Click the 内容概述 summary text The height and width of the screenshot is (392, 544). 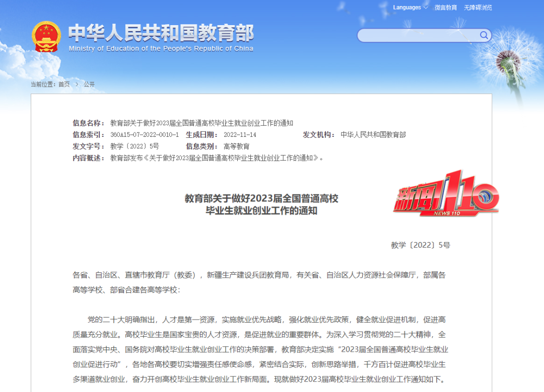coord(217,158)
